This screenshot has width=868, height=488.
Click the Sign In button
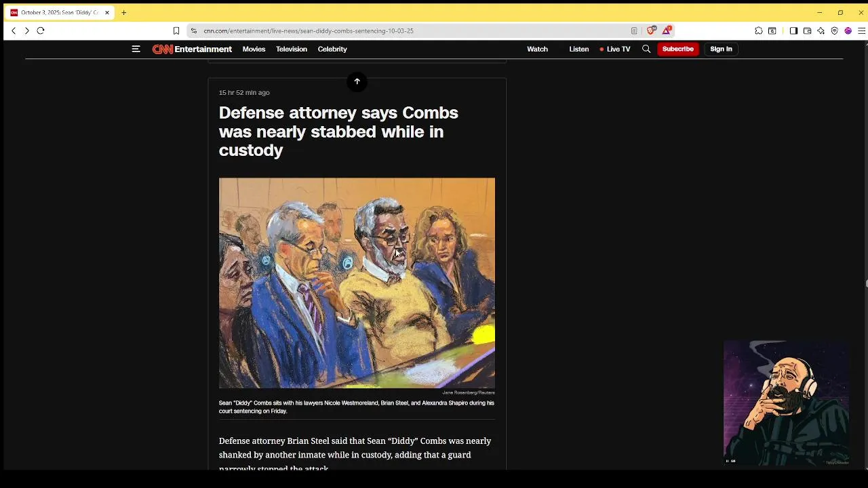click(x=721, y=49)
